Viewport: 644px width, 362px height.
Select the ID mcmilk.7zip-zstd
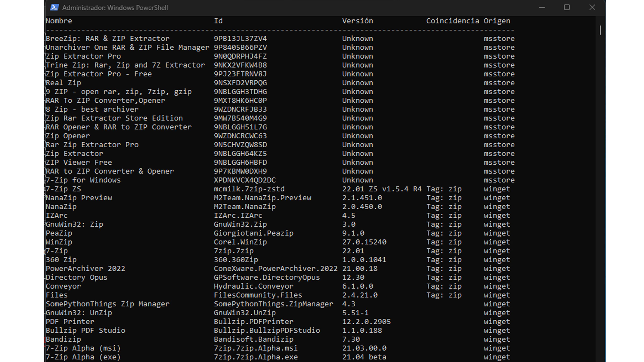tap(249, 189)
